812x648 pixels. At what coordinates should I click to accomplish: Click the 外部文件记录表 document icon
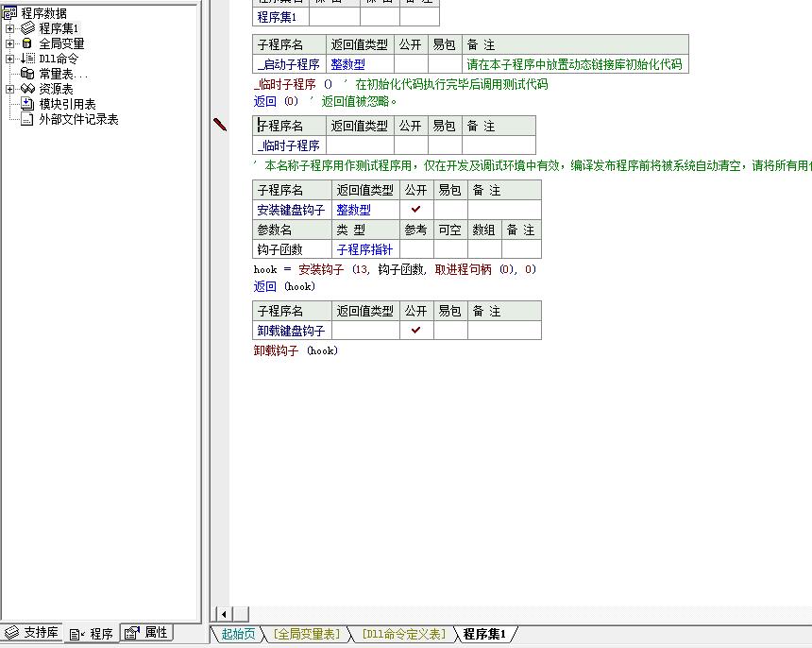click(x=27, y=119)
